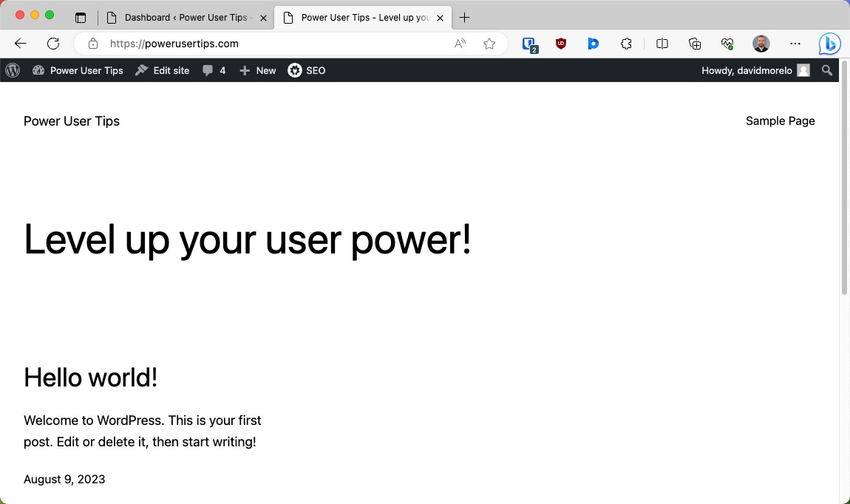
Task: Open the browser Extensions puzzle icon
Action: point(626,44)
